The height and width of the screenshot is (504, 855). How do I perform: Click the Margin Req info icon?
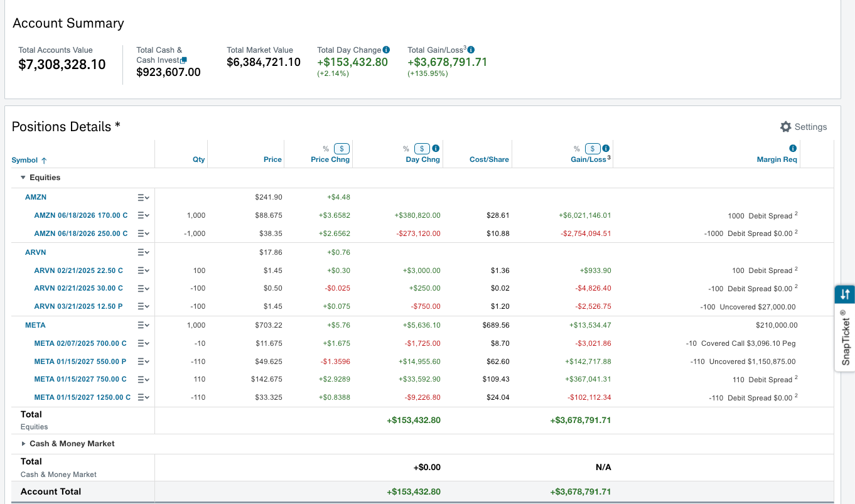pyautogui.click(x=793, y=149)
